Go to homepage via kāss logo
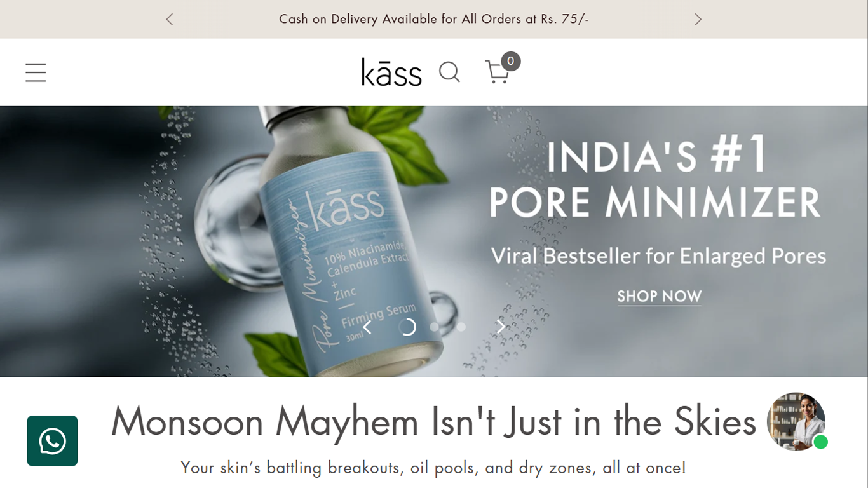 click(391, 72)
